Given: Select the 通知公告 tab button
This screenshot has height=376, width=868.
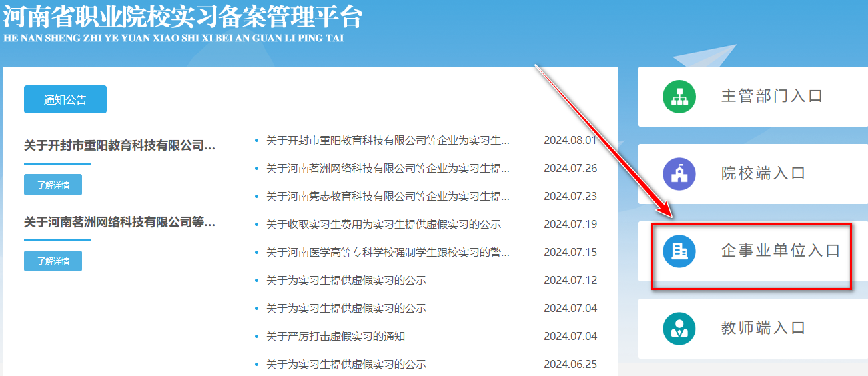Looking at the screenshot, I should pyautogui.click(x=65, y=100).
